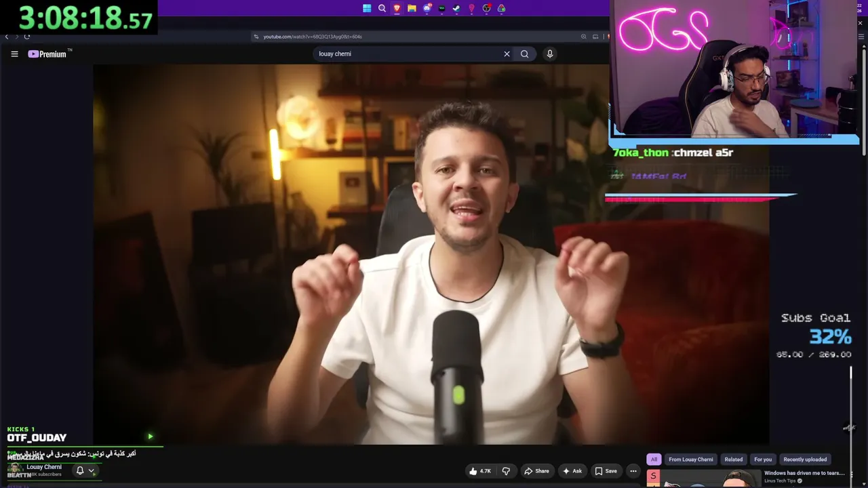Open OBS Studio from the taskbar
Image resolution: width=868 pixels, height=488 pixels.
[x=486, y=8]
